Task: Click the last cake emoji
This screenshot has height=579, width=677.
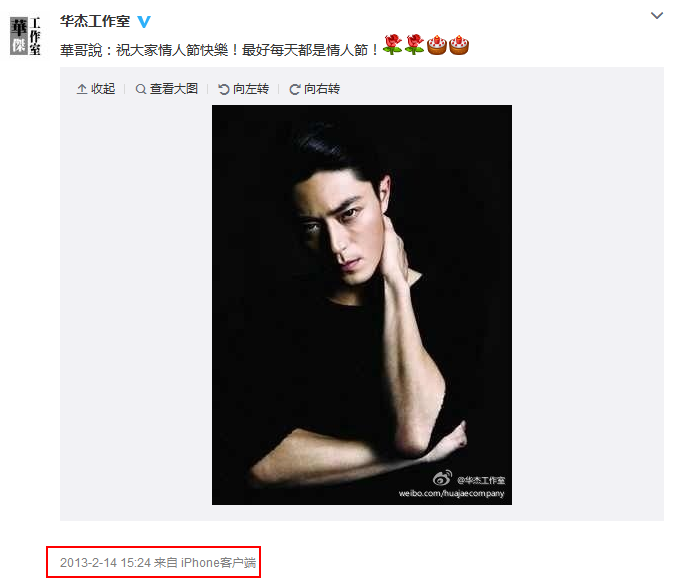Action: click(x=459, y=45)
